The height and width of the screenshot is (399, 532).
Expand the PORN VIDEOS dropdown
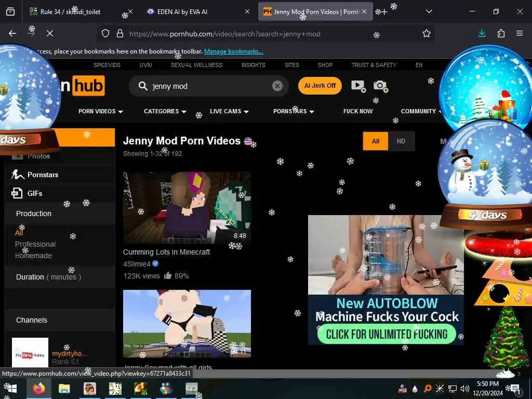pyautogui.click(x=100, y=111)
